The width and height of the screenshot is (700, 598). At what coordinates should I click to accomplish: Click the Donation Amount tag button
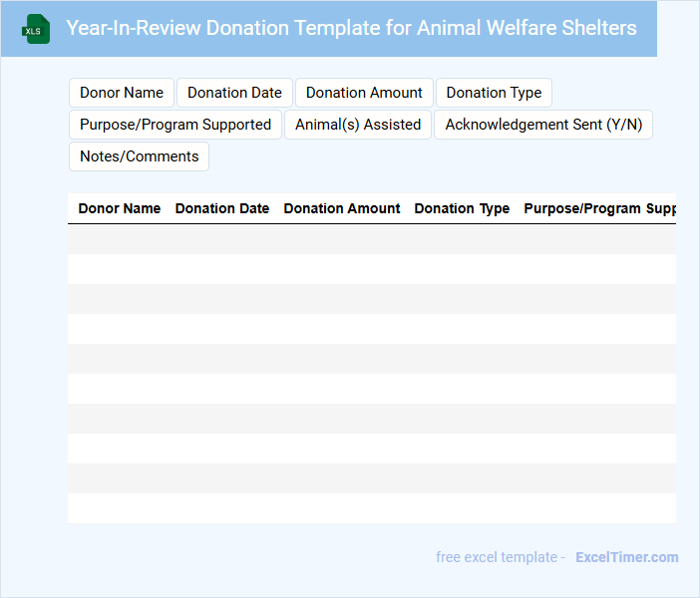click(x=364, y=93)
